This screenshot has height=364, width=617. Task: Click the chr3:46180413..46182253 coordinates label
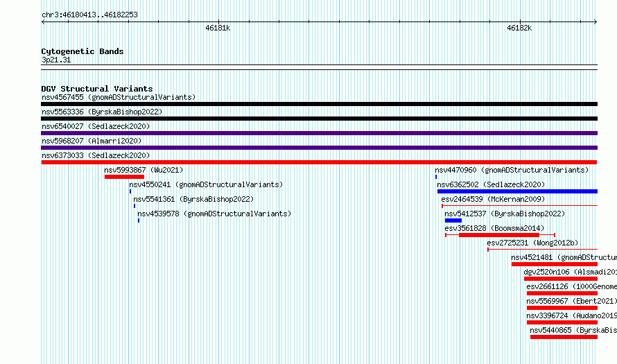(89, 15)
